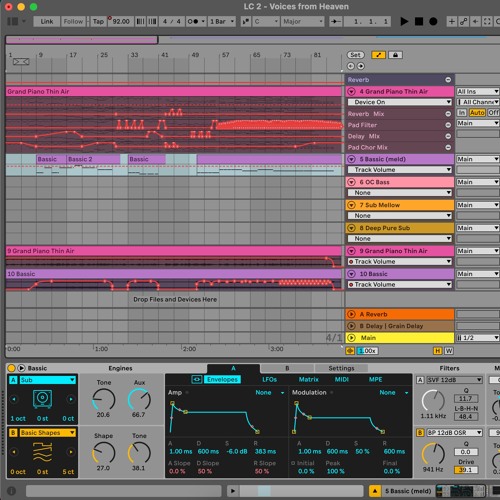Open the Settings tab in Bassic
500x500 pixels.
tap(341, 368)
